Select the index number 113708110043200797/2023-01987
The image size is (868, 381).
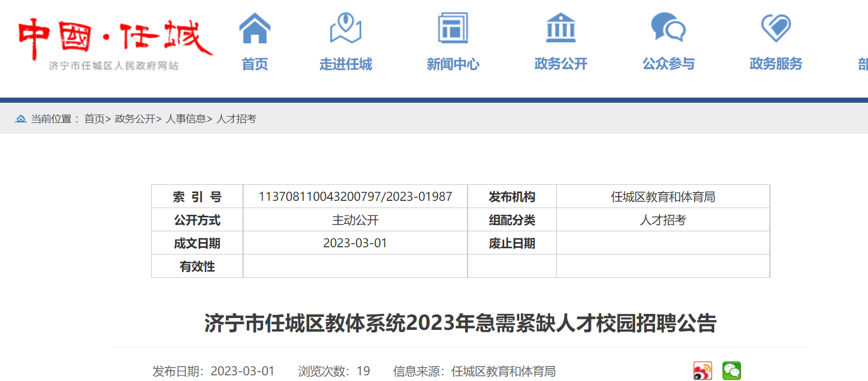coord(355,197)
